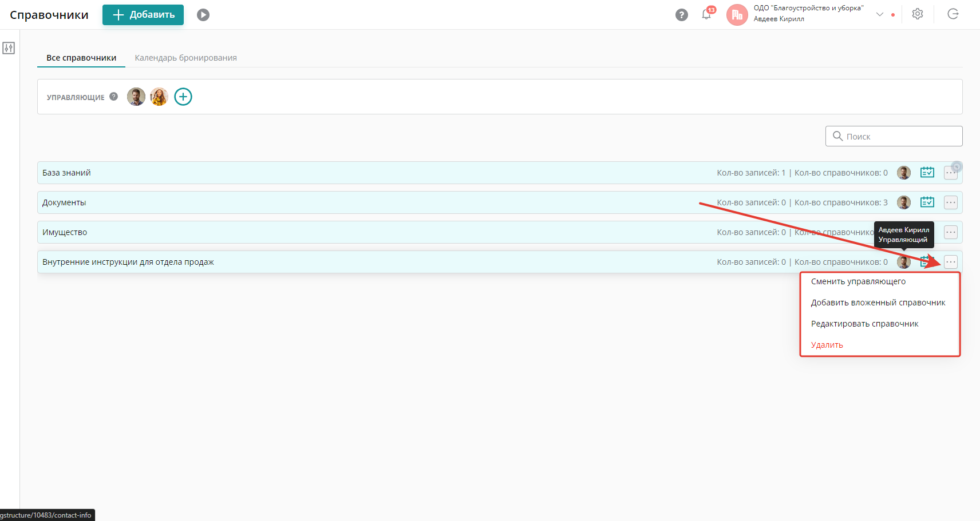
Task: Click the record counts text in Документы row
Action: click(x=803, y=202)
